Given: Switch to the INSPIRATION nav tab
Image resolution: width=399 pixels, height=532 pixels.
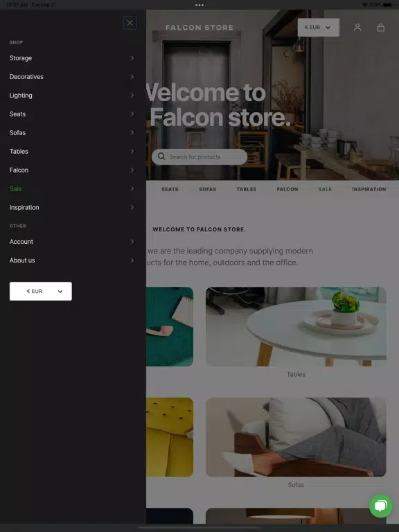Looking at the screenshot, I should tap(369, 189).
